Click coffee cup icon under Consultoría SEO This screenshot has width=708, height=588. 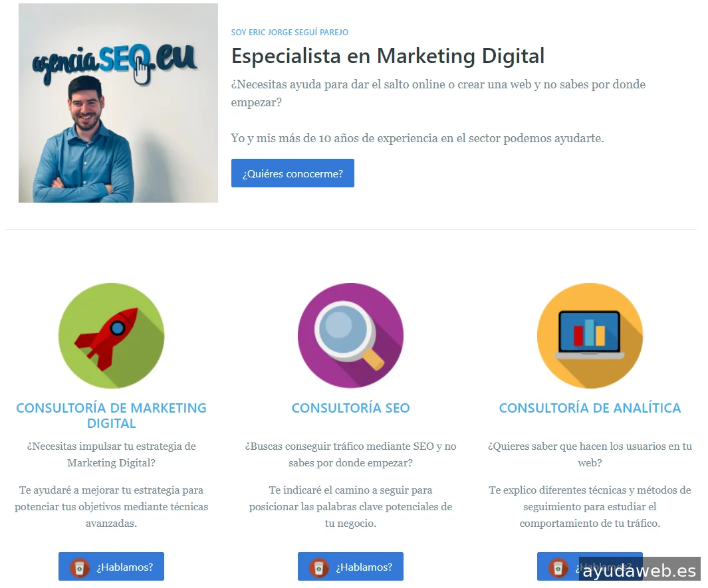(x=319, y=567)
